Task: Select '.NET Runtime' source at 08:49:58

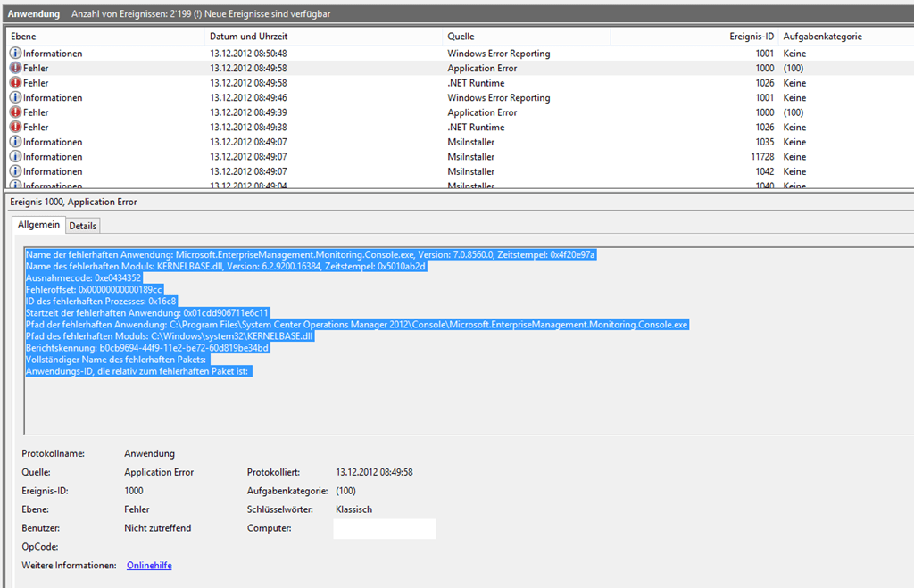Action: tap(476, 83)
